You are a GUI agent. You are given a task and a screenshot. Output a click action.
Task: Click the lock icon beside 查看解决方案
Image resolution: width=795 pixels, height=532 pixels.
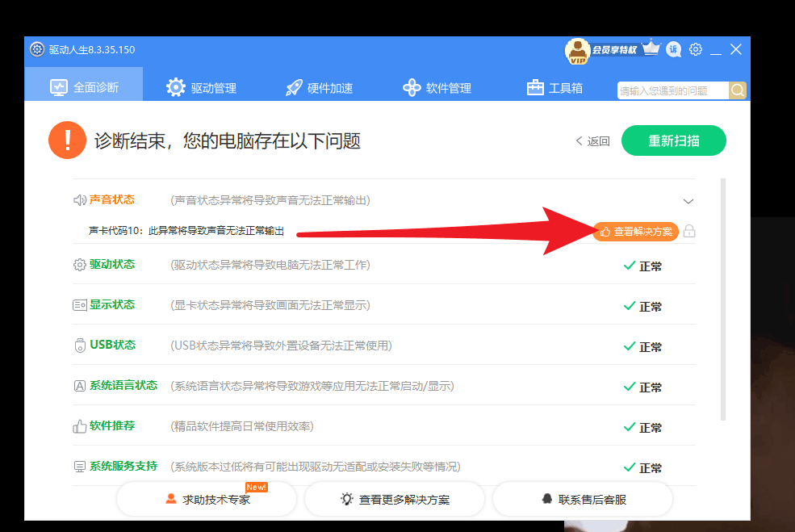tap(689, 231)
